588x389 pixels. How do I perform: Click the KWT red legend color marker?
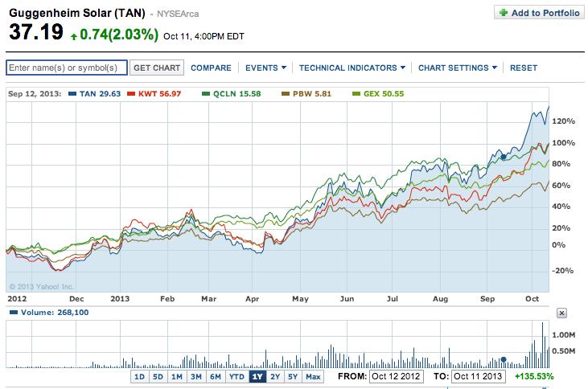click(x=131, y=94)
